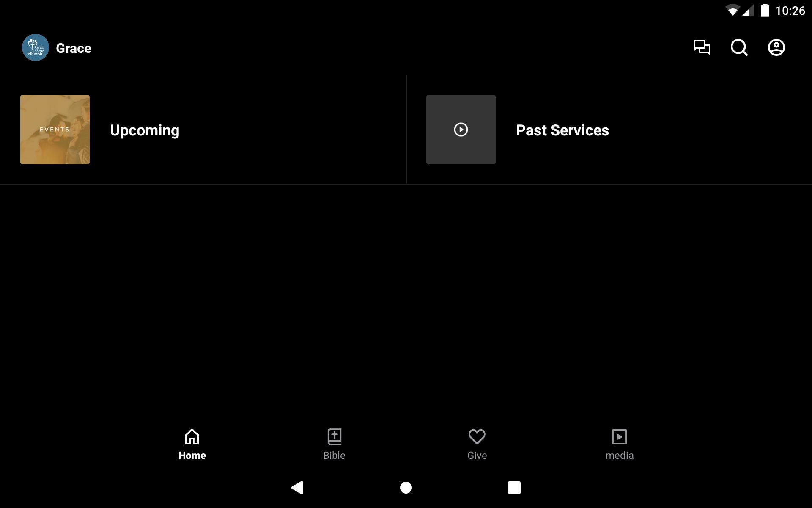The width and height of the screenshot is (812, 508).
Task: Tap the Give heart icon
Action: (x=477, y=436)
